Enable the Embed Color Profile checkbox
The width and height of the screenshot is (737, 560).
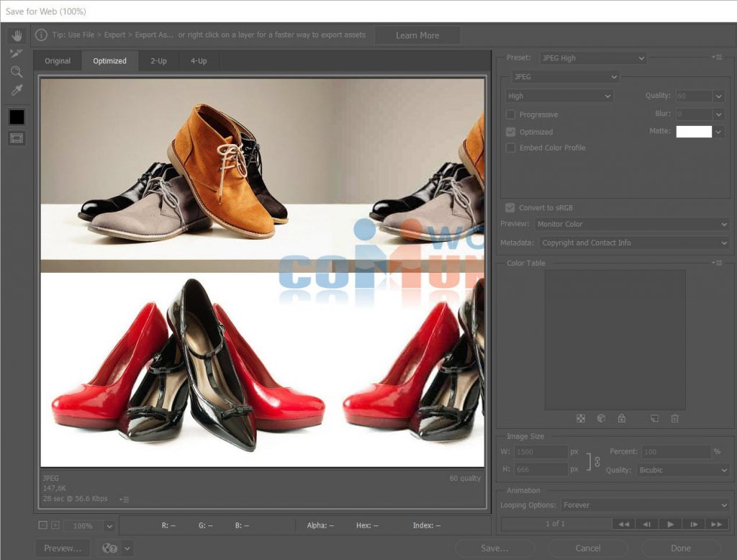tap(510, 148)
